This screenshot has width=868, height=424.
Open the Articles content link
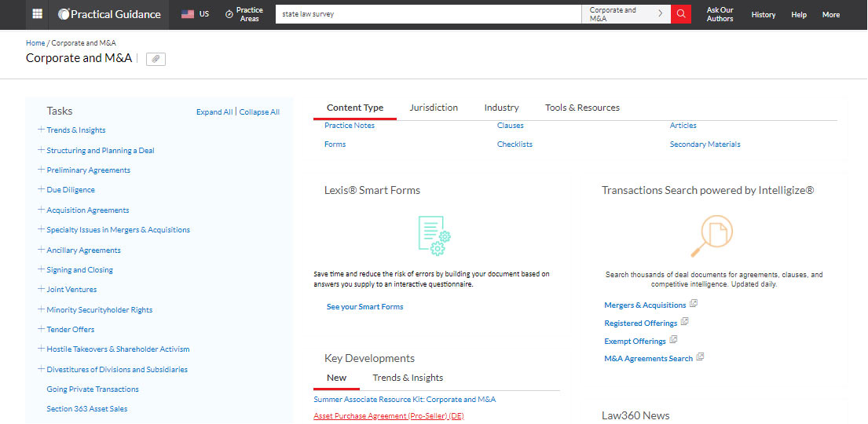(x=683, y=126)
